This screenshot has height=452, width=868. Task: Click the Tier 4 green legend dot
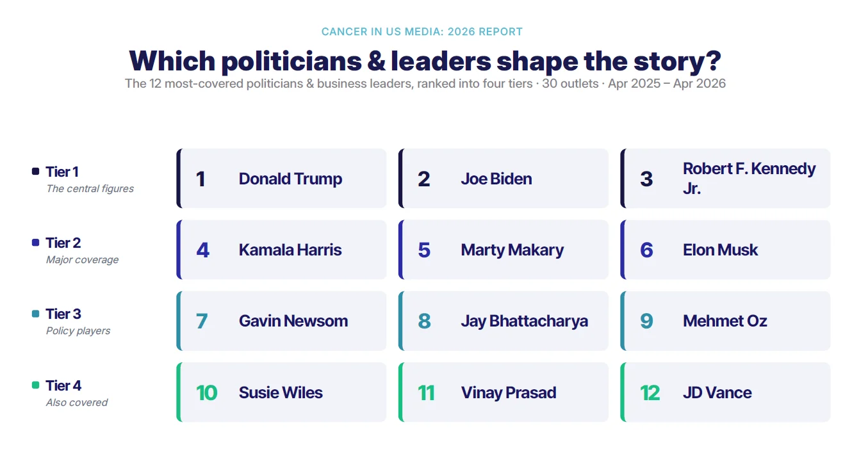pyautogui.click(x=36, y=385)
